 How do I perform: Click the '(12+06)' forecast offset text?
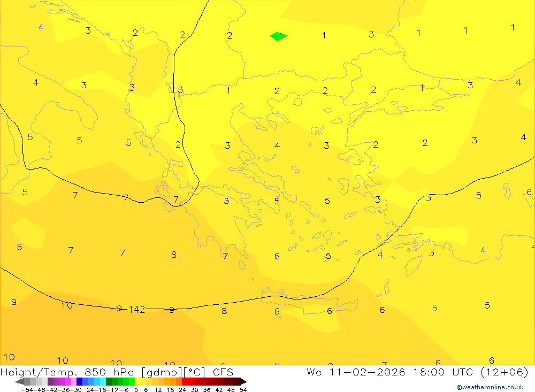(504, 372)
